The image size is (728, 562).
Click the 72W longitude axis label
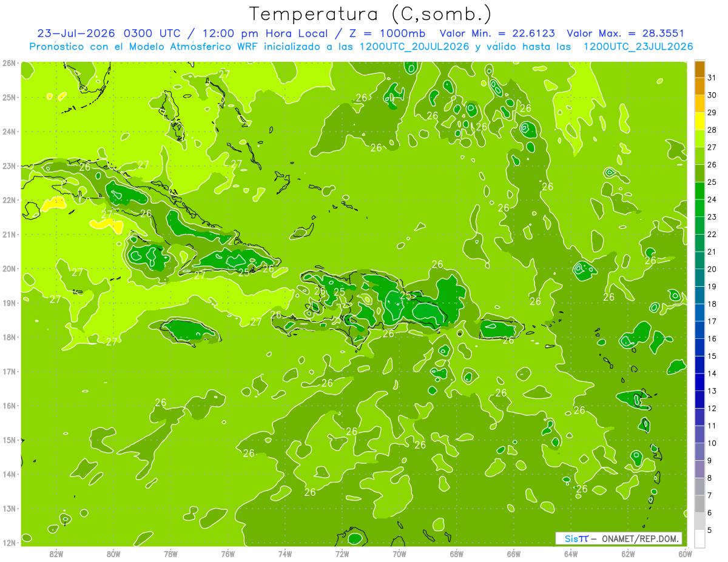(342, 554)
